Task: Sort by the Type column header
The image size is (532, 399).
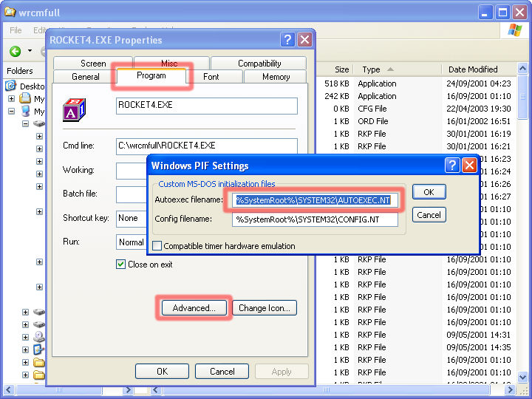Action: pos(398,69)
